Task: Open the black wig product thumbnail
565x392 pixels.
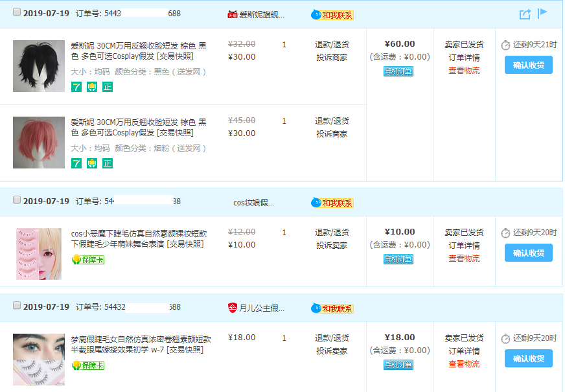Action: (39, 66)
